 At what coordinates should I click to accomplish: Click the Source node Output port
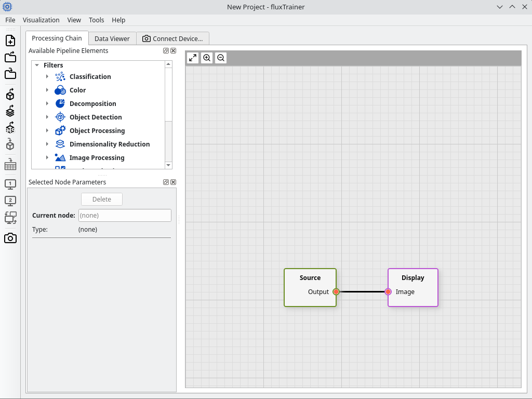pyautogui.click(x=336, y=292)
